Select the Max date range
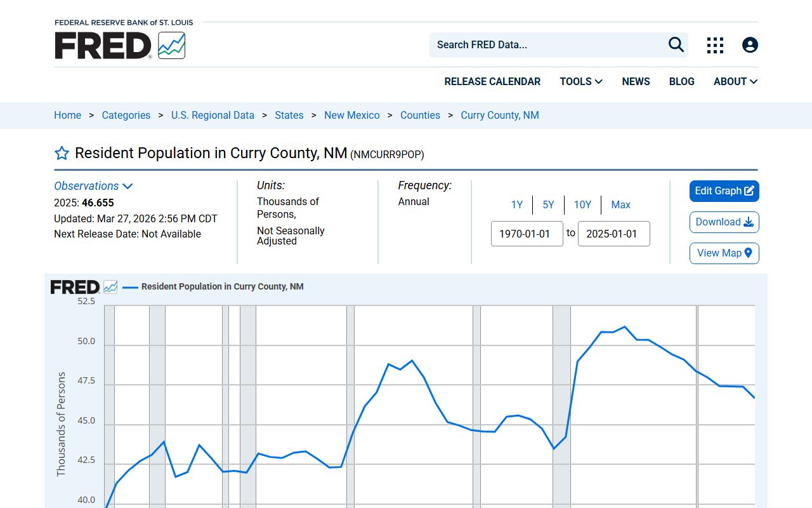The height and width of the screenshot is (508, 812). pyautogui.click(x=620, y=204)
